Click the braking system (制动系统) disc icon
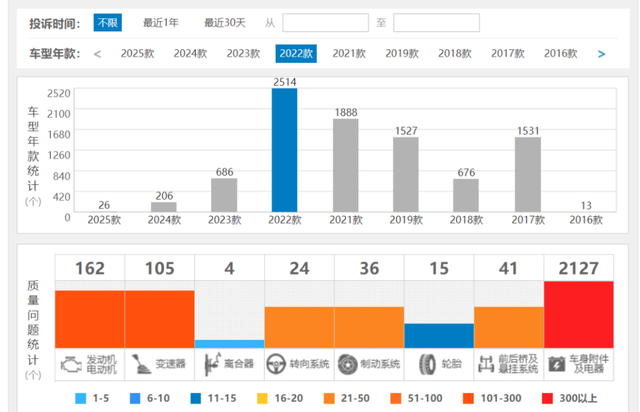640x412 pixels. coord(347,364)
